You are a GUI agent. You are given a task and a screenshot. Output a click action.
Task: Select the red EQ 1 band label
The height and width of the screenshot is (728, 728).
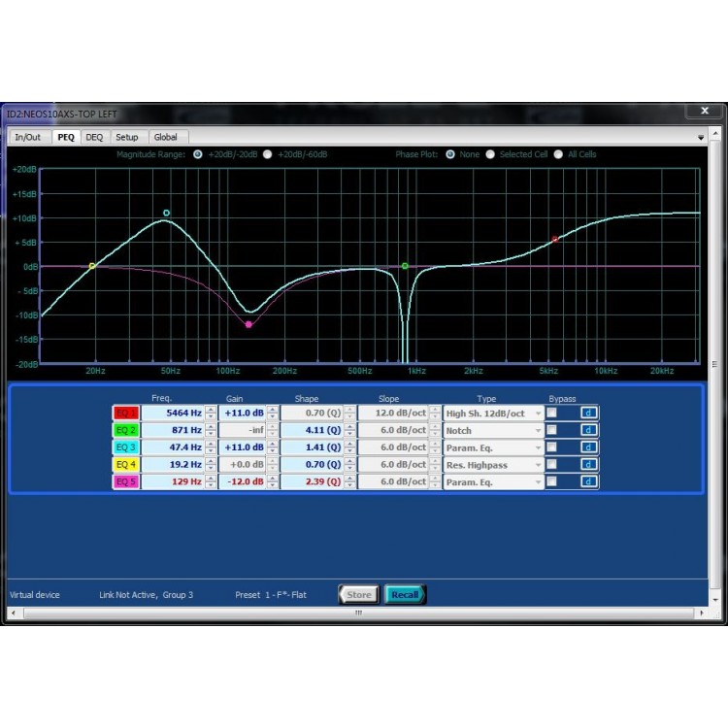(126, 413)
